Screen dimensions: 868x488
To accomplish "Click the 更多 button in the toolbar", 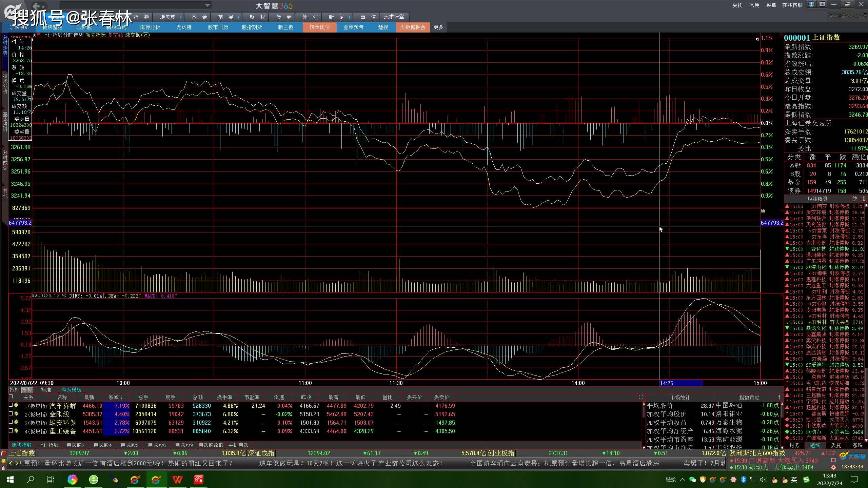I will pyautogui.click(x=438, y=27).
